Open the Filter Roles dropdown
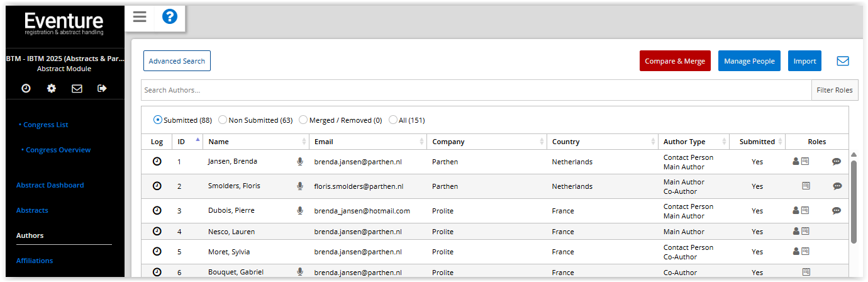This screenshot has height=282, width=868. pyautogui.click(x=834, y=90)
